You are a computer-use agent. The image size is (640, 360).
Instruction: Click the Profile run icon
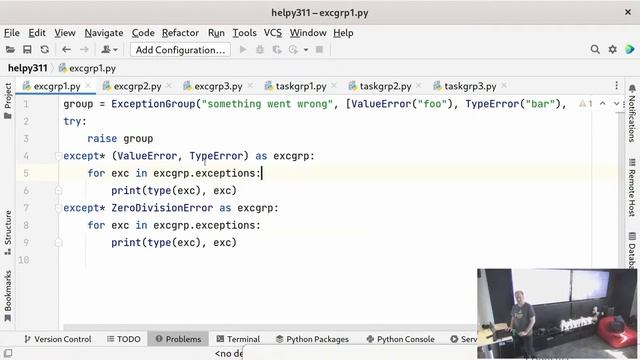tap(293, 50)
